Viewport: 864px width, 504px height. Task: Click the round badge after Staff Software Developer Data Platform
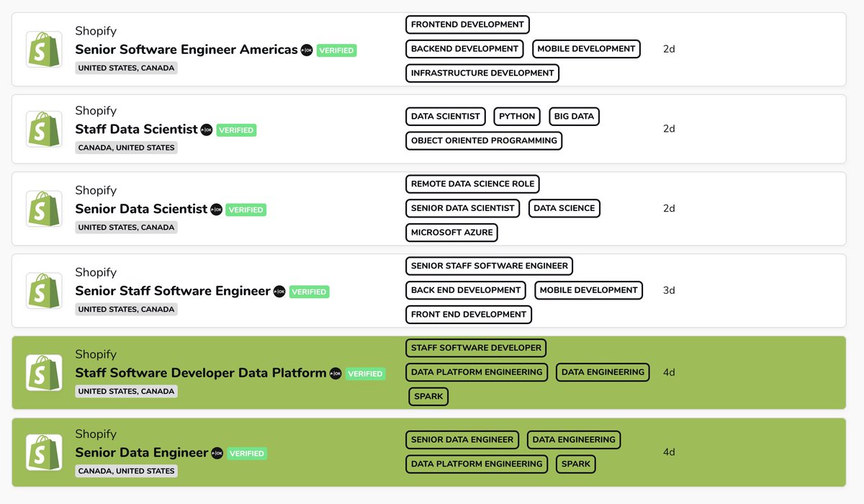336,374
